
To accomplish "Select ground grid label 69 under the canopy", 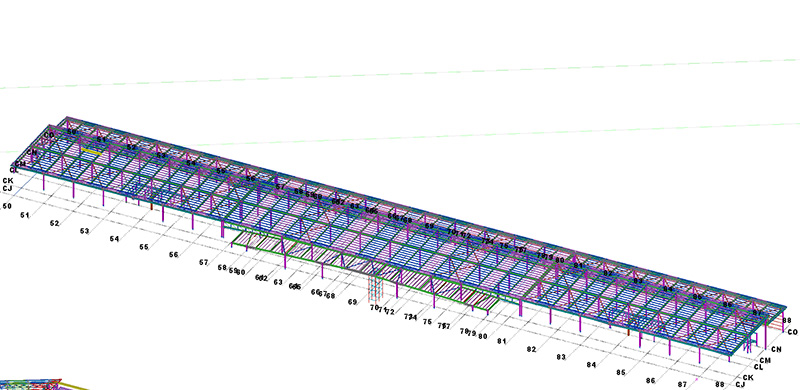I will pyautogui.click(x=353, y=302).
